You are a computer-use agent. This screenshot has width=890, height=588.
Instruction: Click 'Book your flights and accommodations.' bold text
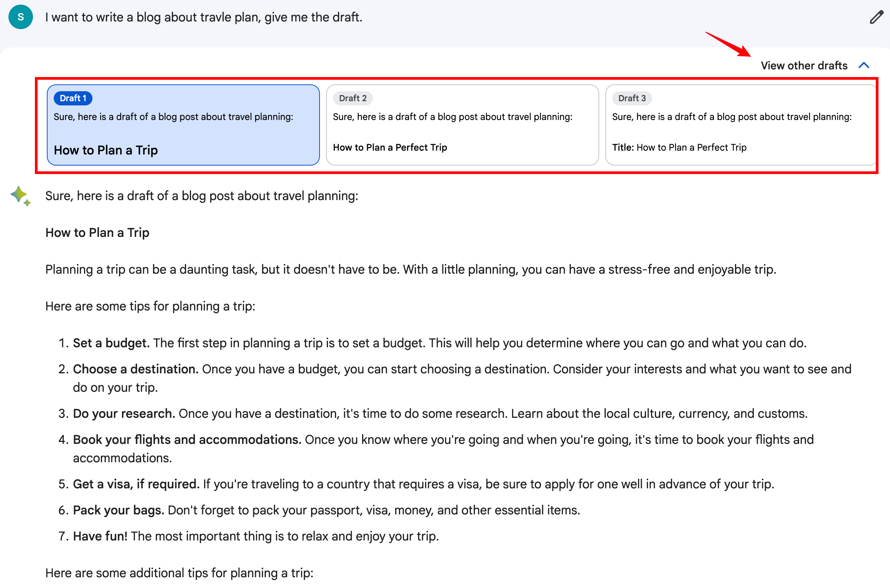coord(187,440)
